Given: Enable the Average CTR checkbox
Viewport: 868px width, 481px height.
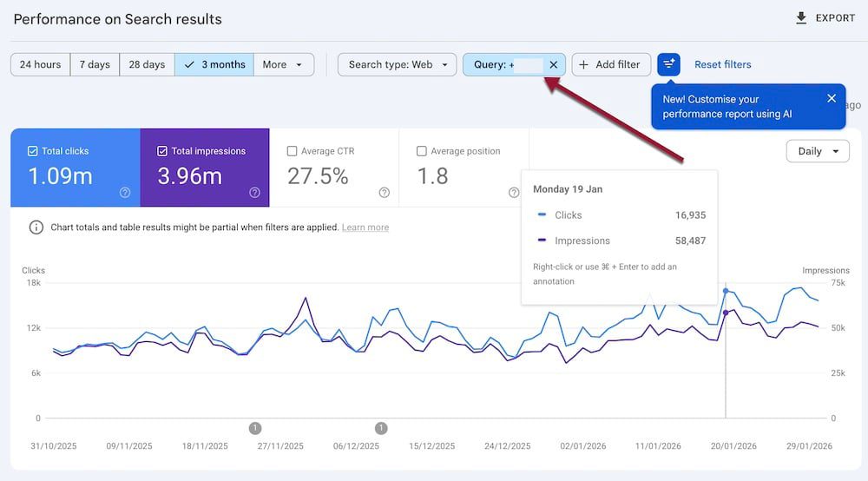Looking at the screenshot, I should tap(293, 151).
